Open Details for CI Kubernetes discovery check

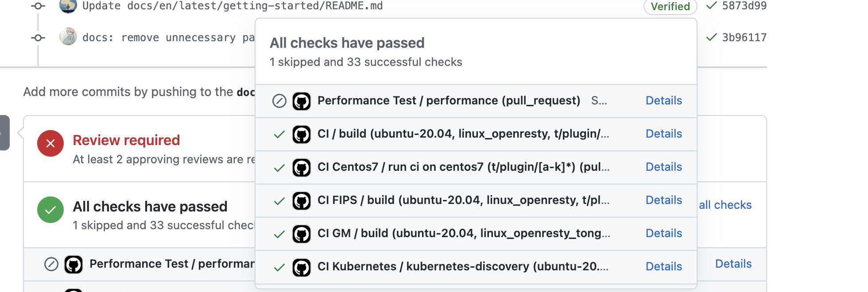point(663,266)
